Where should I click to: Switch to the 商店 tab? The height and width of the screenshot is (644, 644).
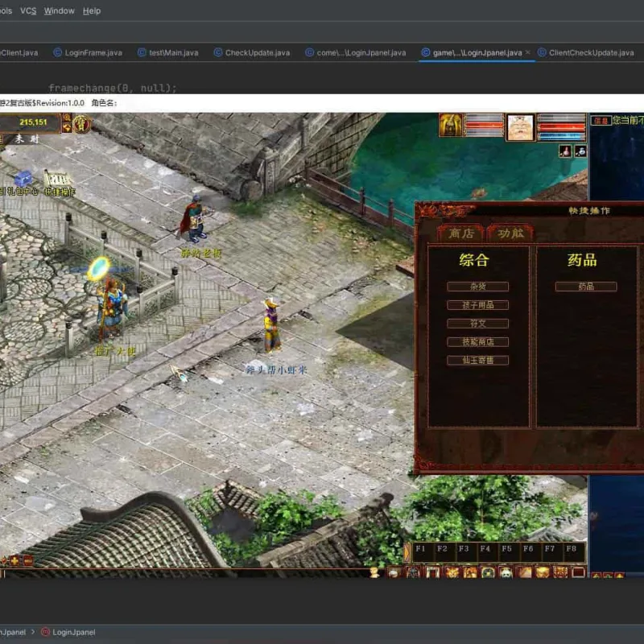click(x=460, y=233)
